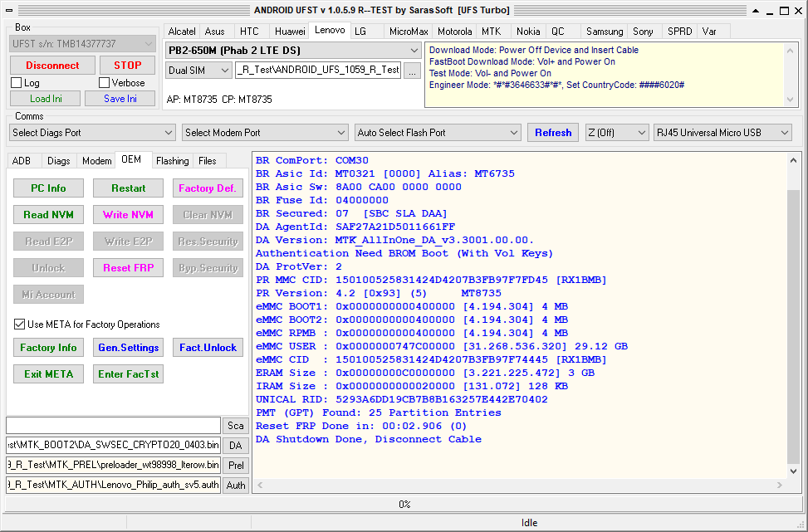808x532 pixels.
Task: Uncheck Use META for Factory Operations
Action: point(19,325)
